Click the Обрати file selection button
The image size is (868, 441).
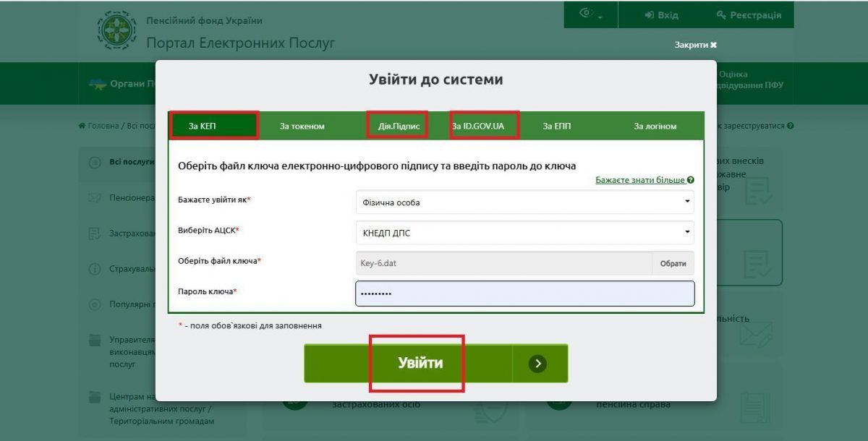click(673, 262)
